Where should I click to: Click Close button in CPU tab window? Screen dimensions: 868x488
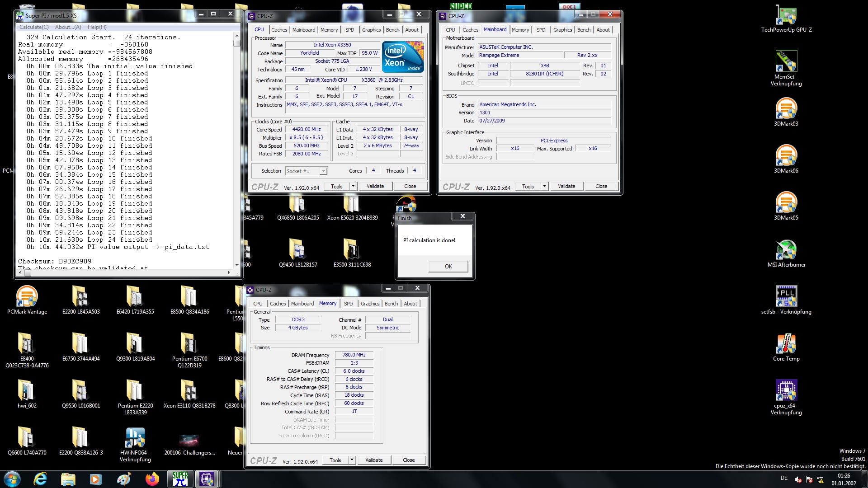click(410, 186)
